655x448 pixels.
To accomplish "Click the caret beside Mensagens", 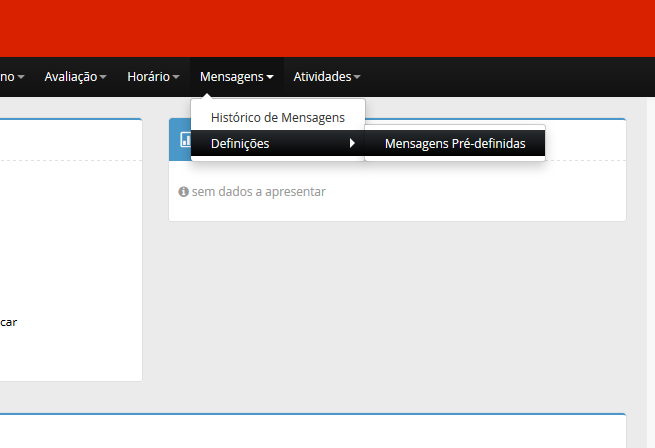I will pyautogui.click(x=270, y=77).
